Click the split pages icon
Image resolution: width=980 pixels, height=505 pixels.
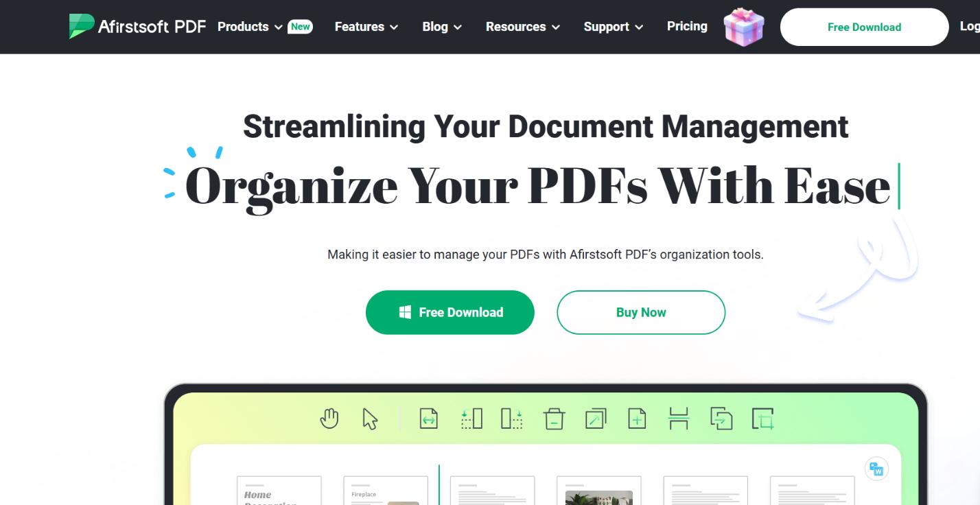679,419
